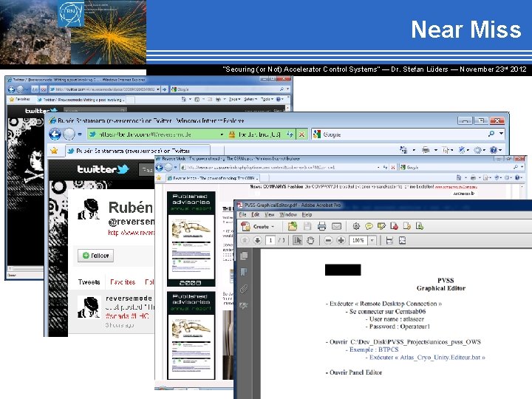Screen dimensions: 532x399
Task: Click the security lock in Twitter address bar
Action: pyautogui.click(x=232, y=134)
